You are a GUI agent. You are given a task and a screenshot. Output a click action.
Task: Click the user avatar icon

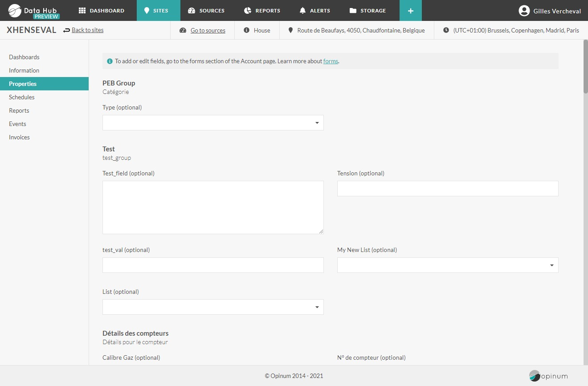pos(524,11)
